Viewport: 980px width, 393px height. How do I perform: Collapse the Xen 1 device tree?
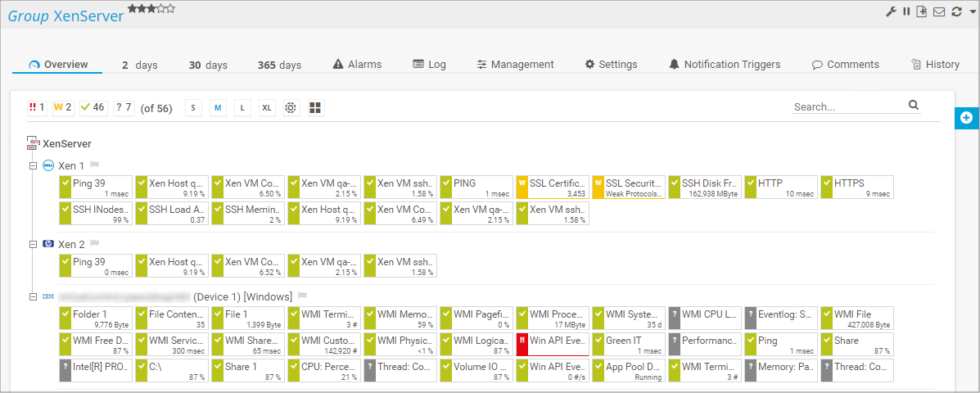point(34,165)
